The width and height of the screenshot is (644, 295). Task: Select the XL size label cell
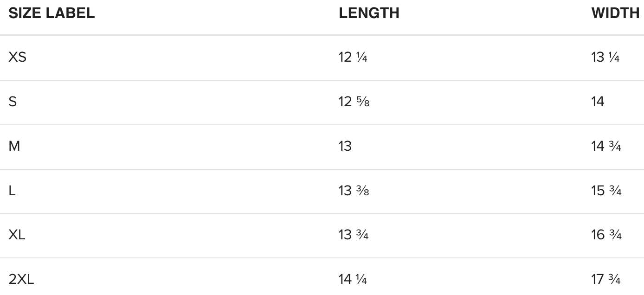(17, 235)
